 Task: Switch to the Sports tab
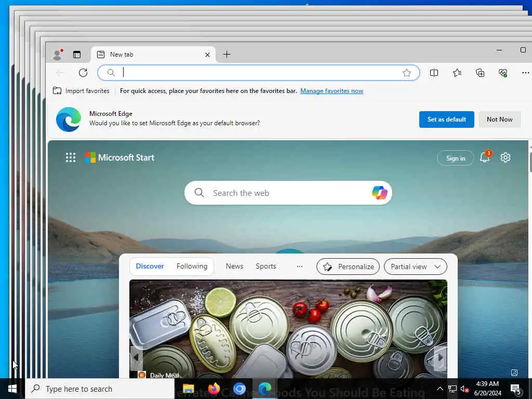265,267
